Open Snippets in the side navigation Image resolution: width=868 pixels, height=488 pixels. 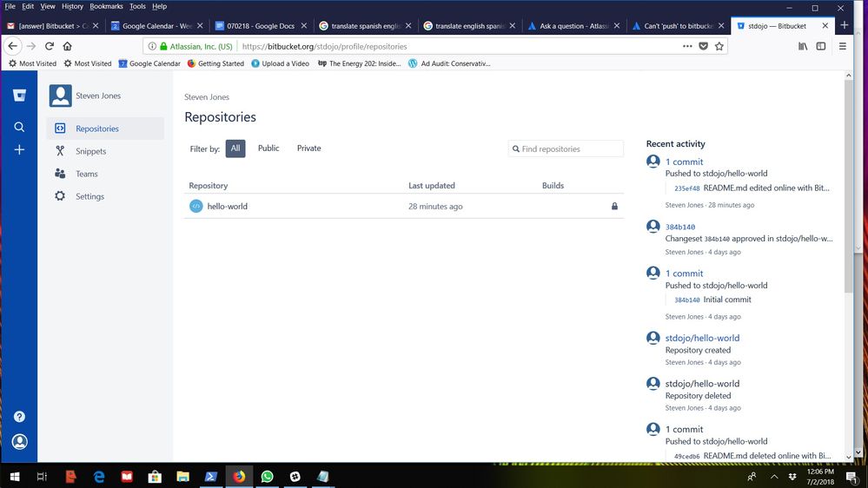click(105, 151)
